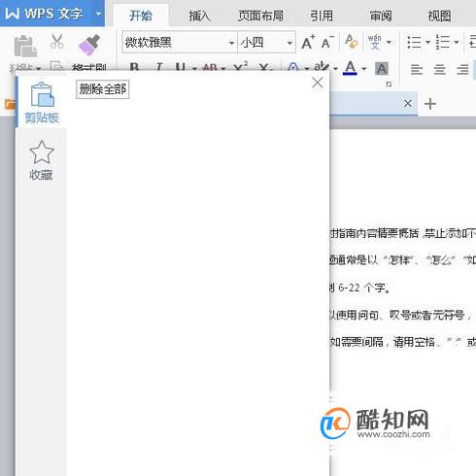The image size is (476, 476).
Task: Apply the font color A swatch
Action: (350, 68)
